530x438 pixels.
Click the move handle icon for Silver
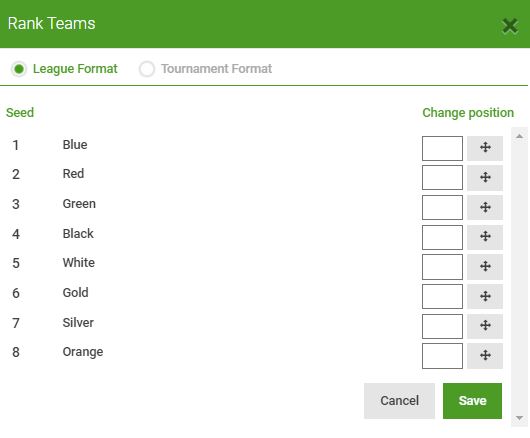(485, 326)
